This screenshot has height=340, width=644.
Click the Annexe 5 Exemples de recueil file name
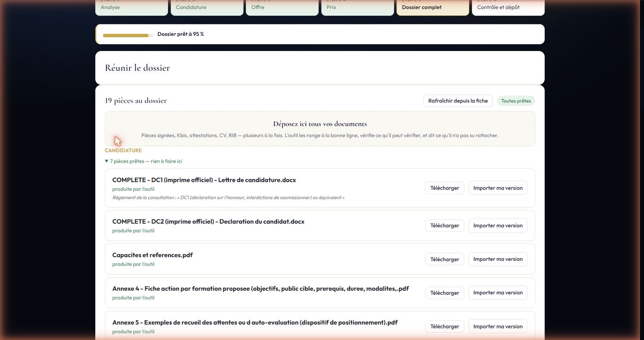[255, 323]
